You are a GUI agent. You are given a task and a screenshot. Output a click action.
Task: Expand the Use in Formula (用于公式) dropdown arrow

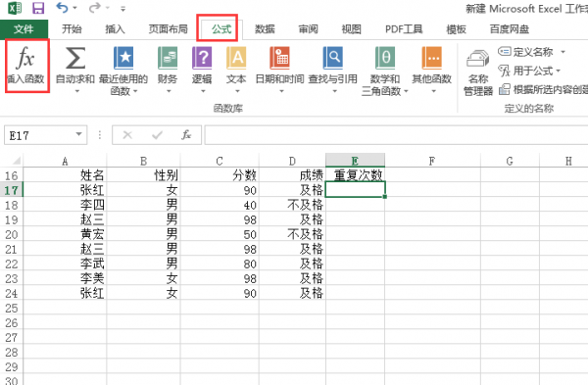click(558, 71)
